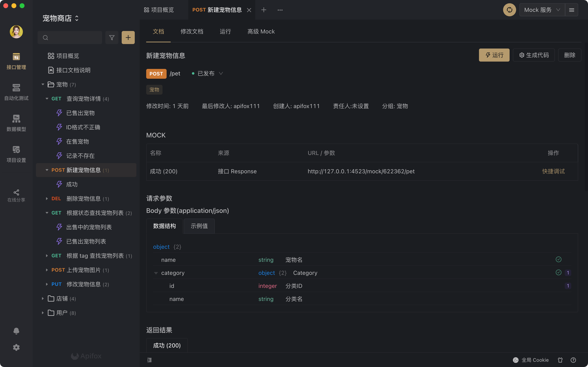
Task: Expand the 店铺 folder
Action: click(43, 298)
